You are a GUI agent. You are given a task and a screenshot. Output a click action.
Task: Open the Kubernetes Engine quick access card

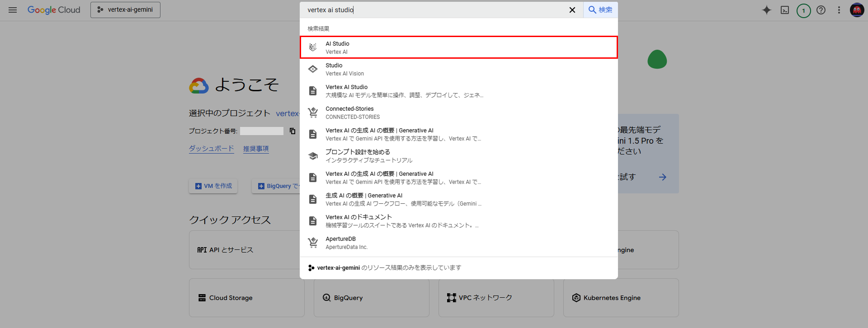pos(621,298)
